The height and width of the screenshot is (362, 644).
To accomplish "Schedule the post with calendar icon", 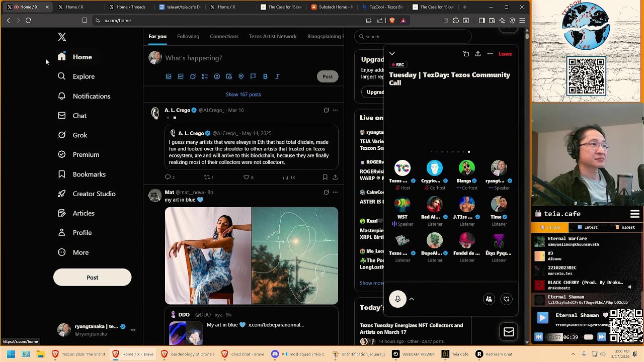I will (x=229, y=76).
